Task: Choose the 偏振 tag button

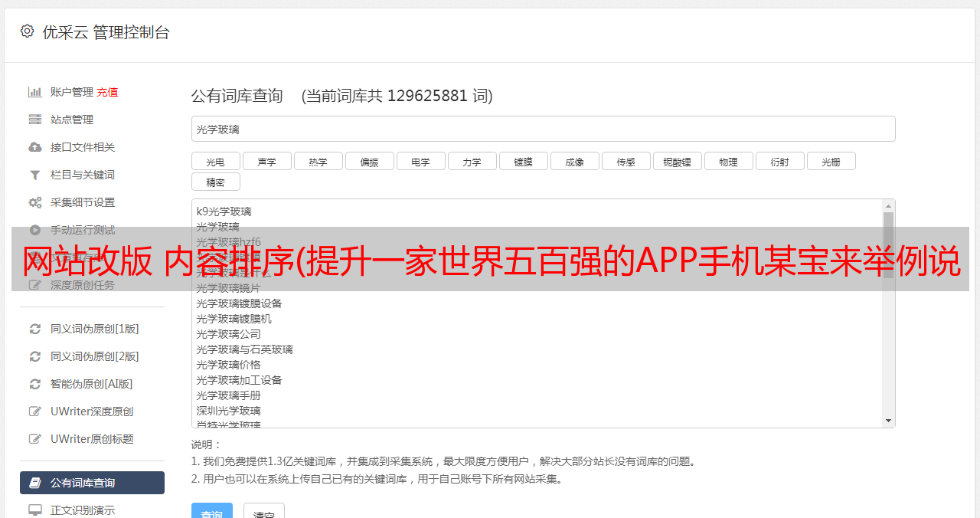Action: [370, 161]
